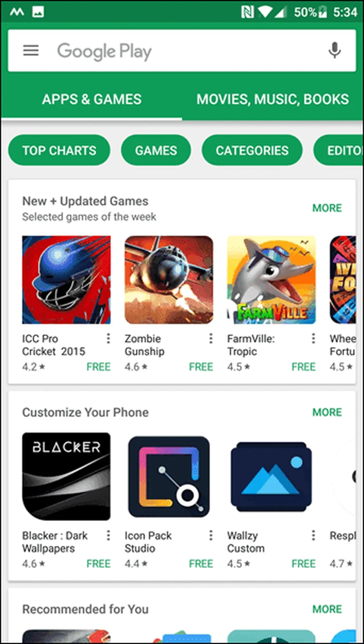Open the Categories chip
This screenshot has height=644, width=364.
(x=252, y=150)
